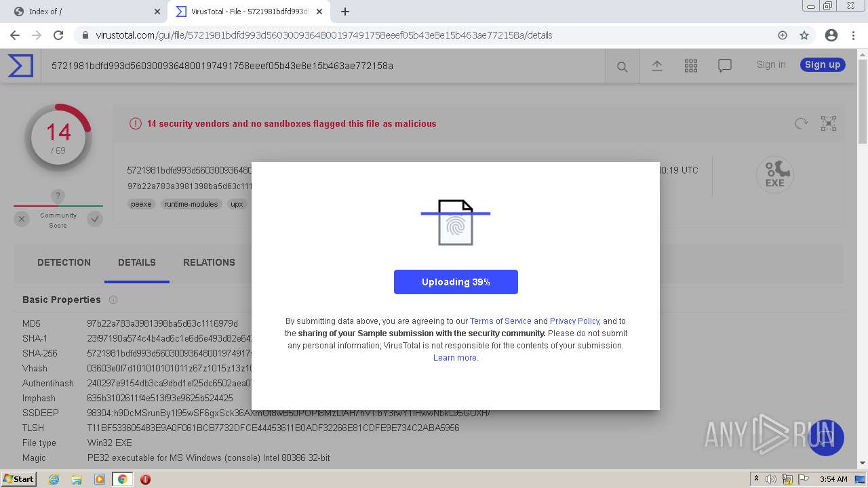This screenshot has width=868, height=488.
Task: Click the runtime-modules tag
Action: [x=191, y=204]
